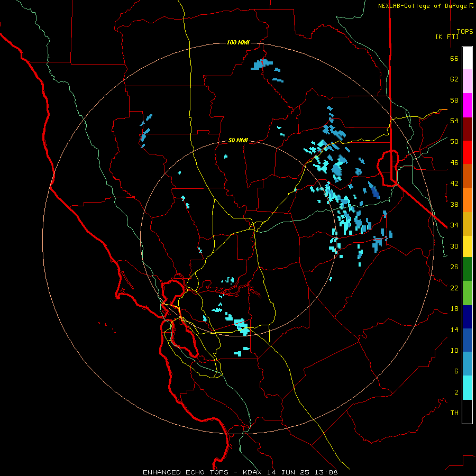Viewport: 476px width, 476px height.
Task: Click the 14 JUN 25 date stamp
Action: [288, 472]
